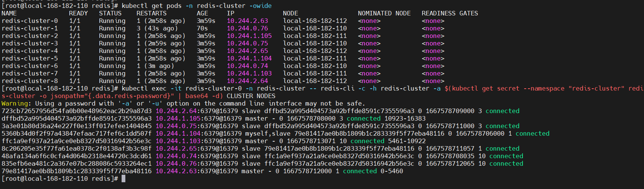Click pod IP 10.244.2.63 in pods table

click(x=247, y=21)
